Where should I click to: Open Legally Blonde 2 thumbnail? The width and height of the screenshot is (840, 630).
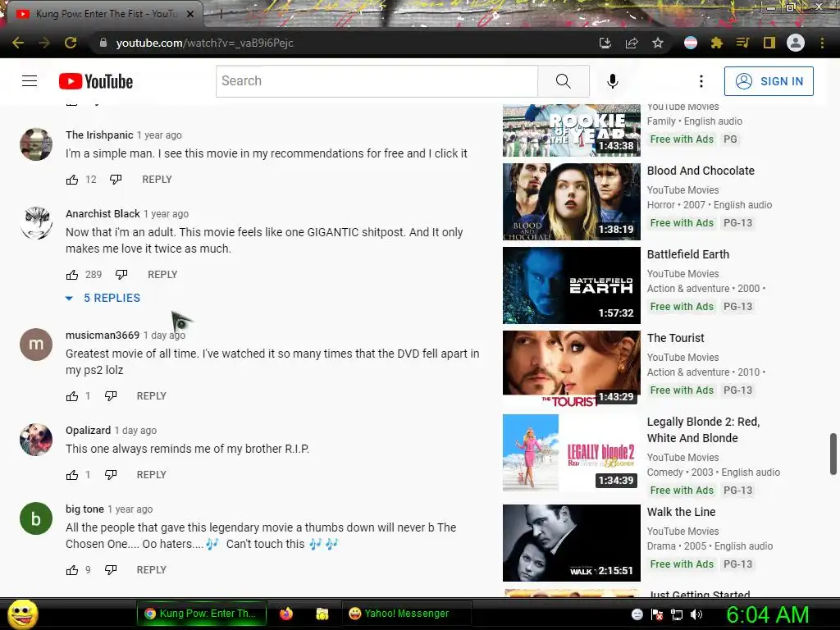coord(572,453)
